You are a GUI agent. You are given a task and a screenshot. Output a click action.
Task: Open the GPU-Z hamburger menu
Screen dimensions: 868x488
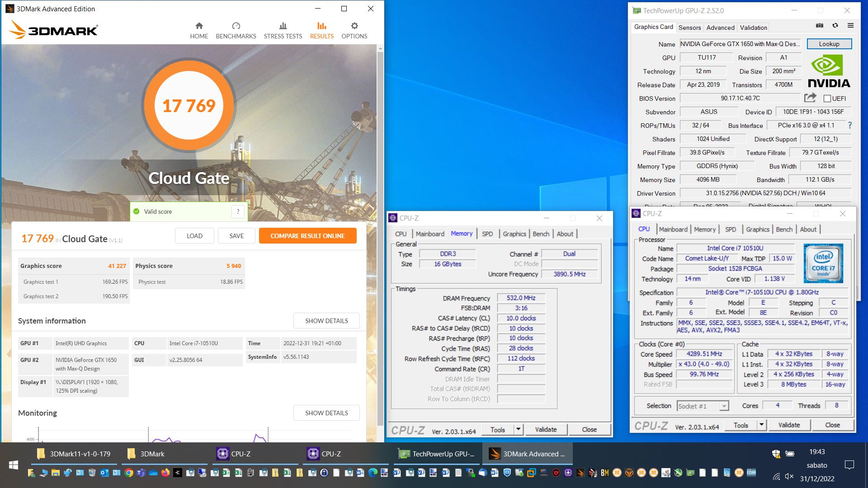coord(850,25)
